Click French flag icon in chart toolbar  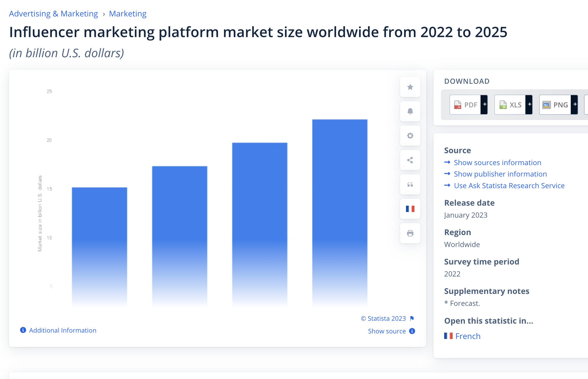410,209
